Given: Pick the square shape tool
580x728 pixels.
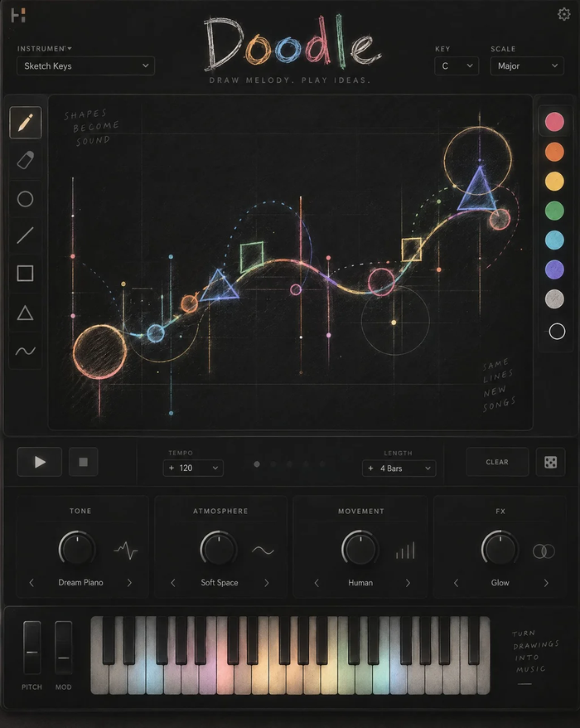Looking at the screenshot, I should point(26,274).
